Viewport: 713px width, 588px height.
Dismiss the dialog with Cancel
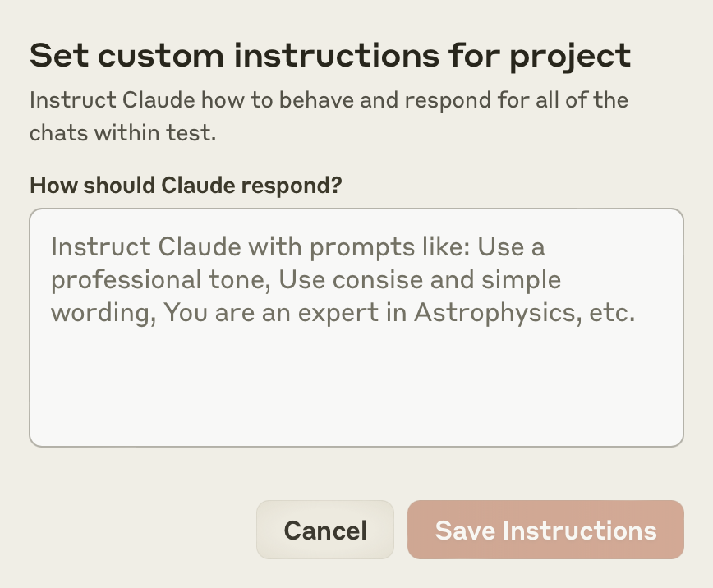(325, 530)
